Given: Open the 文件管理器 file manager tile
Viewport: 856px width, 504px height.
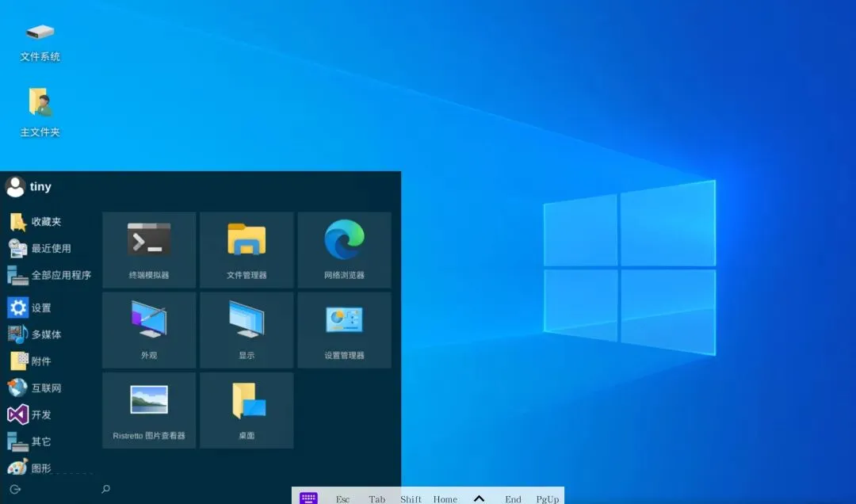Looking at the screenshot, I should (x=246, y=250).
